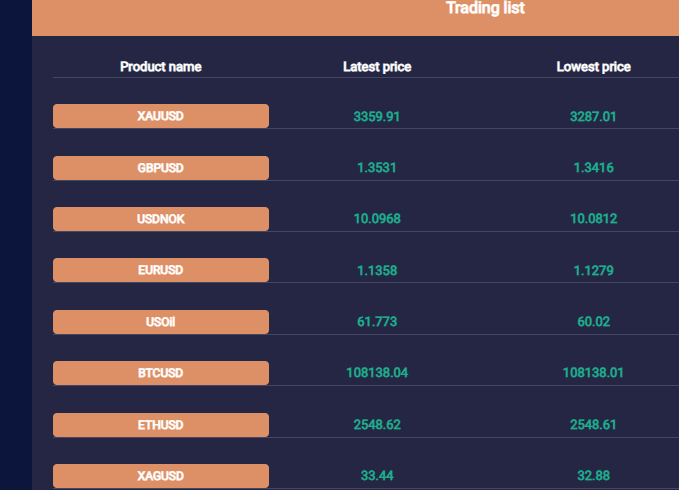The image size is (679, 490).
Task: Click the Lowest price column header
Action: (x=593, y=67)
